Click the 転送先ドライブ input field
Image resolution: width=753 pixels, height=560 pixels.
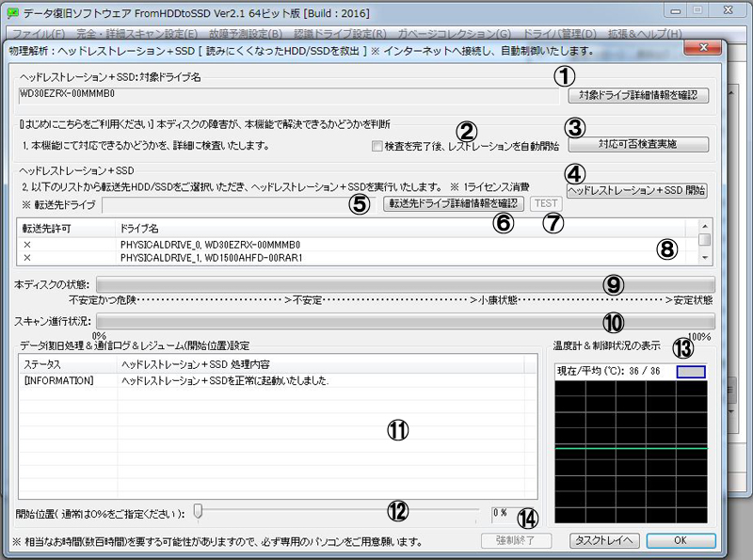239,205
